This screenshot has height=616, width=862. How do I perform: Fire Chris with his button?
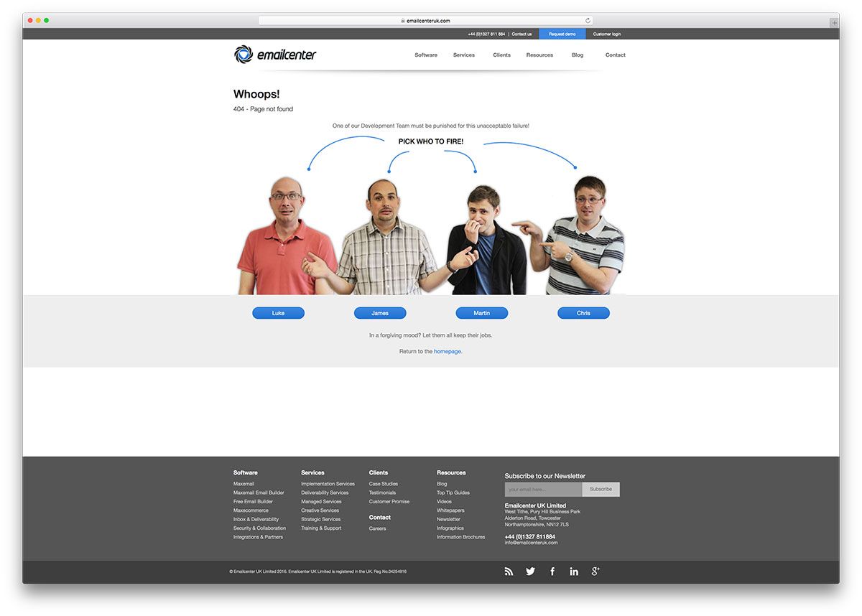pyautogui.click(x=583, y=313)
